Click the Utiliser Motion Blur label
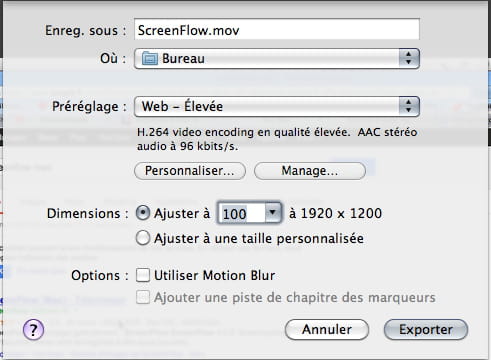 click(x=215, y=276)
